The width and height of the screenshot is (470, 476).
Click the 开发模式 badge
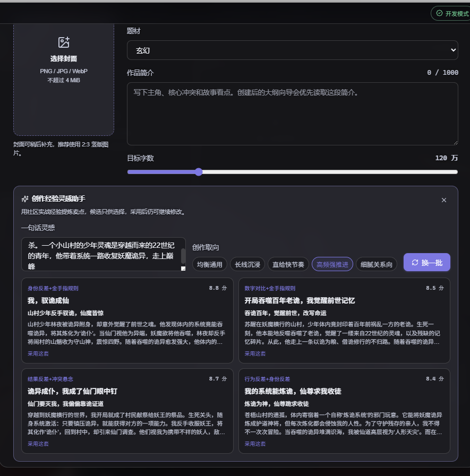(451, 13)
